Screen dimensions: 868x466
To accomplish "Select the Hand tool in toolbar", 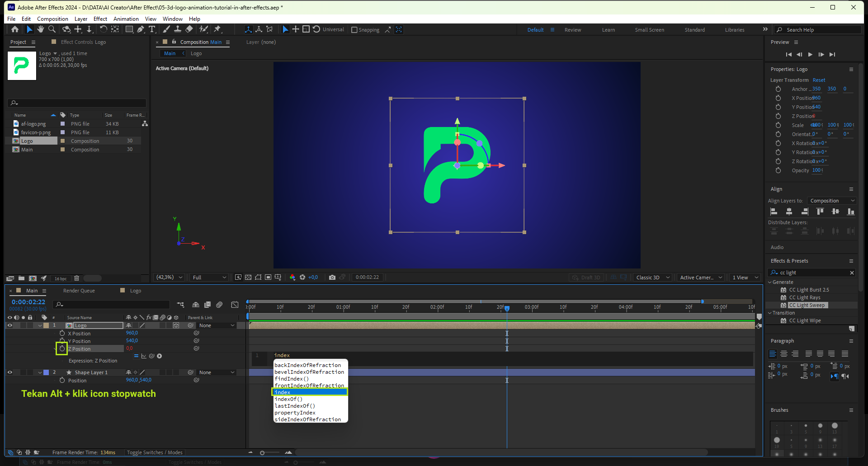I will pos(41,29).
